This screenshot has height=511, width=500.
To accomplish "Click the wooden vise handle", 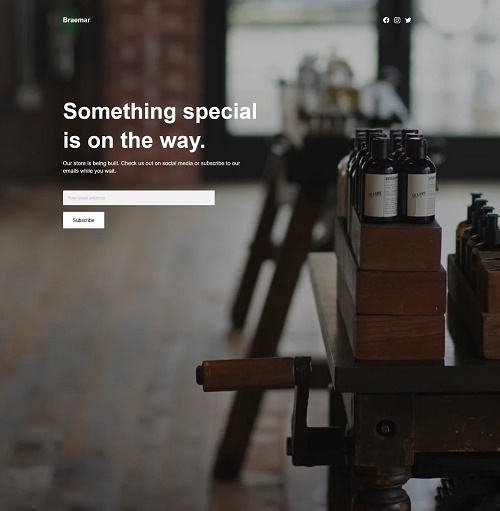I will [247, 374].
